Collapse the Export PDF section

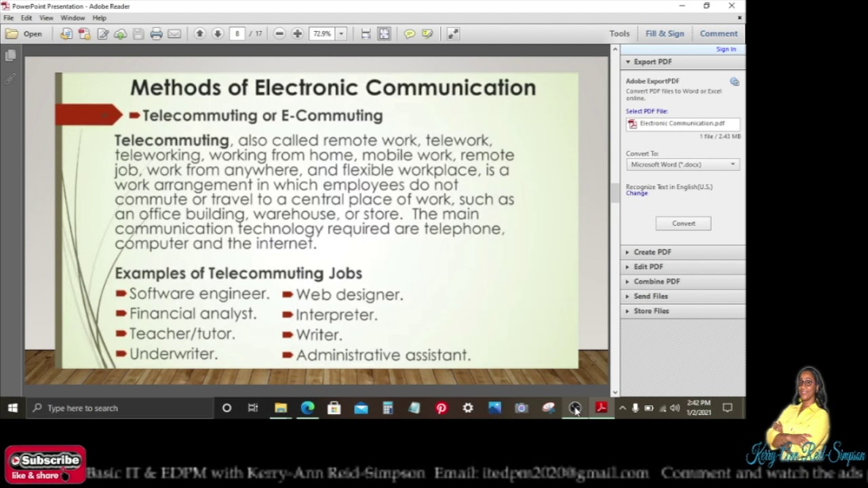[682, 62]
